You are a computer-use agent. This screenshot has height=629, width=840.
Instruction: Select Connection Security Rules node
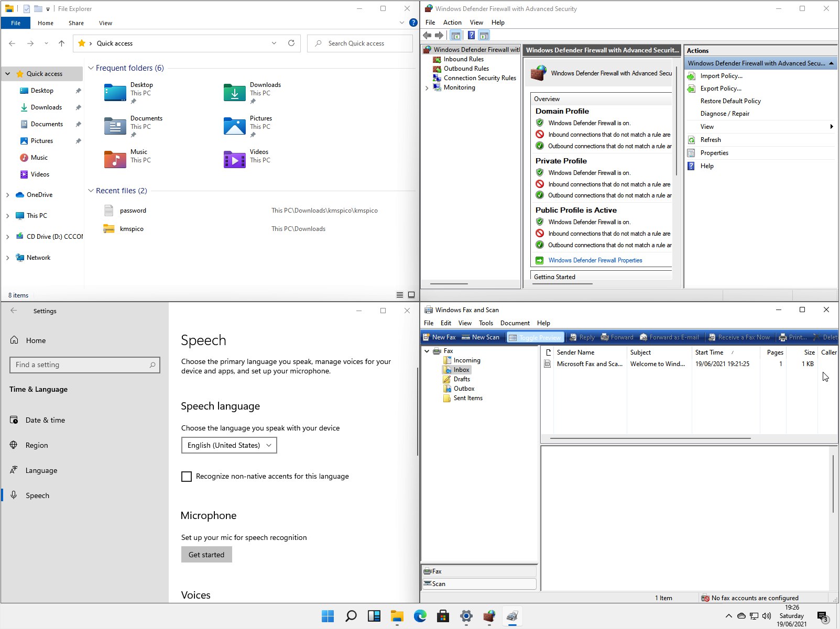[x=479, y=78]
